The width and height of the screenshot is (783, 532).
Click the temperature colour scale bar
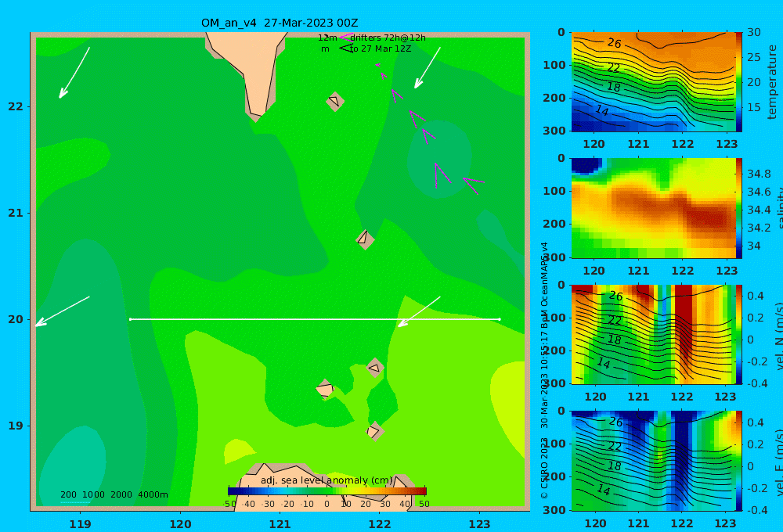tap(738, 82)
